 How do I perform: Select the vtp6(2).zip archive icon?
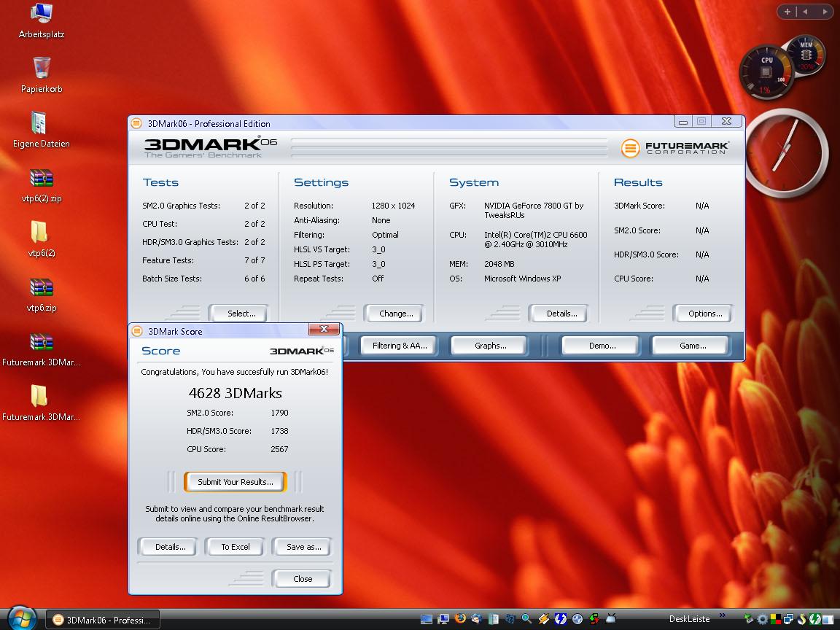[x=42, y=184]
